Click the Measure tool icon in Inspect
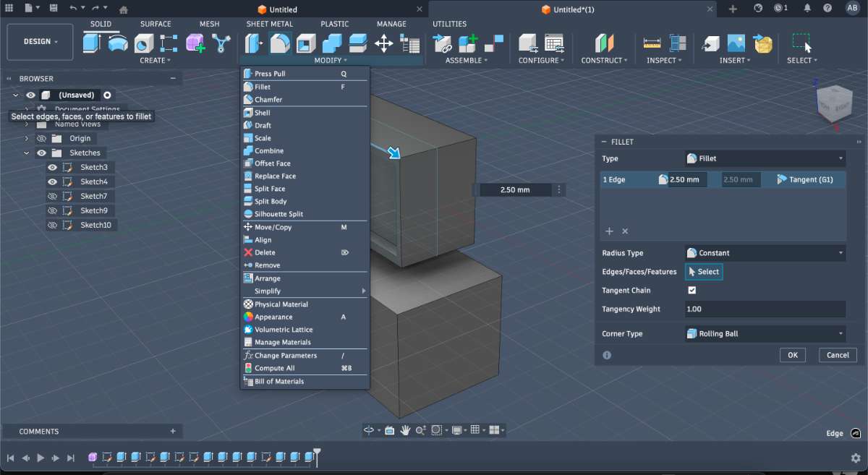This screenshot has width=868, height=475. point(652,43)
